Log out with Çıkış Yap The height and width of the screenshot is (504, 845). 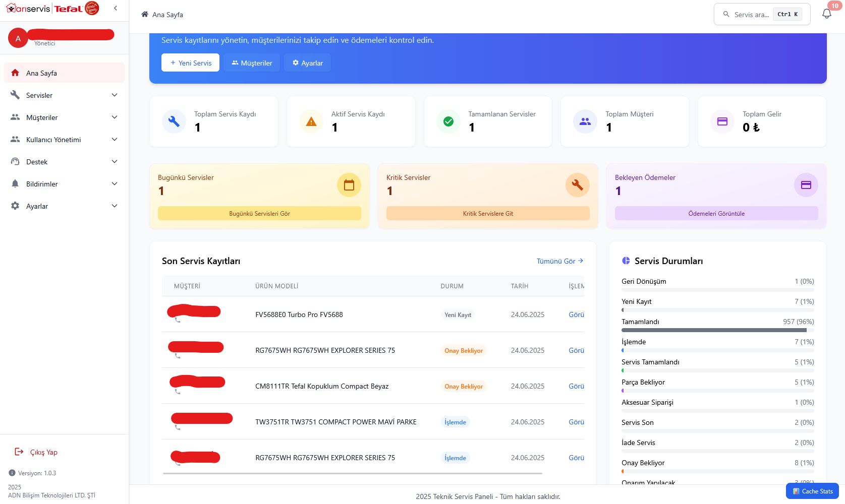(x=43, y=452)
